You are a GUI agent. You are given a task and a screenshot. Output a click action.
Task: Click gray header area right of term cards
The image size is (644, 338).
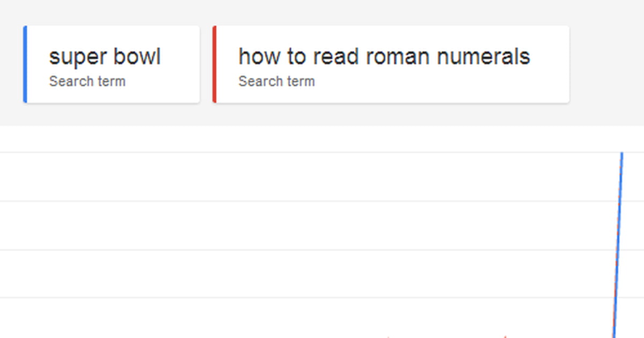coord(606,64)
